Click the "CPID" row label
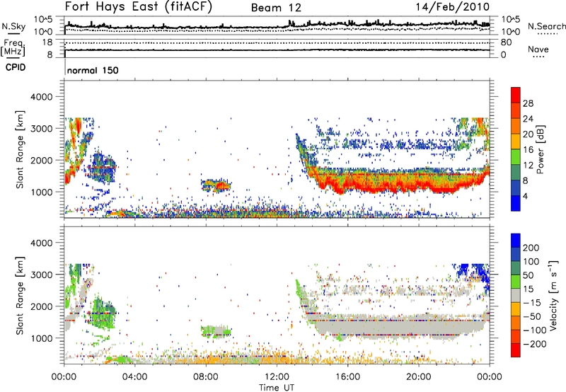 coord(16,67)
